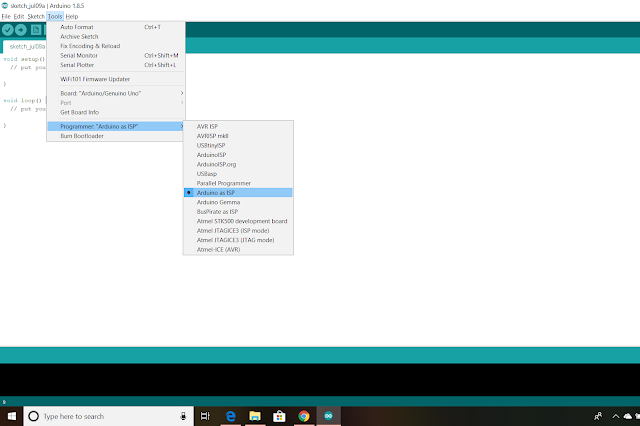This screenshot has height=426, width=640.
Task: Choose Atmel STK500 development board
Action: [238, 221]
